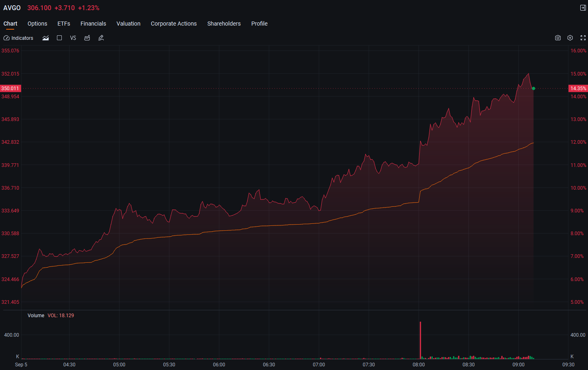The width and height of the screenshot is (588, 370).
Task: Click the AVGO ticker symbol
Action: (x=12, y=8)
